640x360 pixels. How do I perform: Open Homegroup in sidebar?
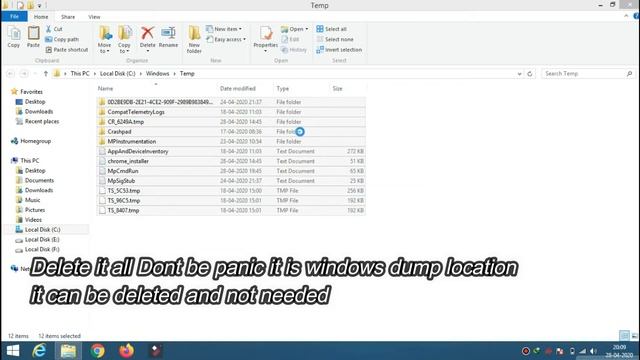click(x=36, y=141)
